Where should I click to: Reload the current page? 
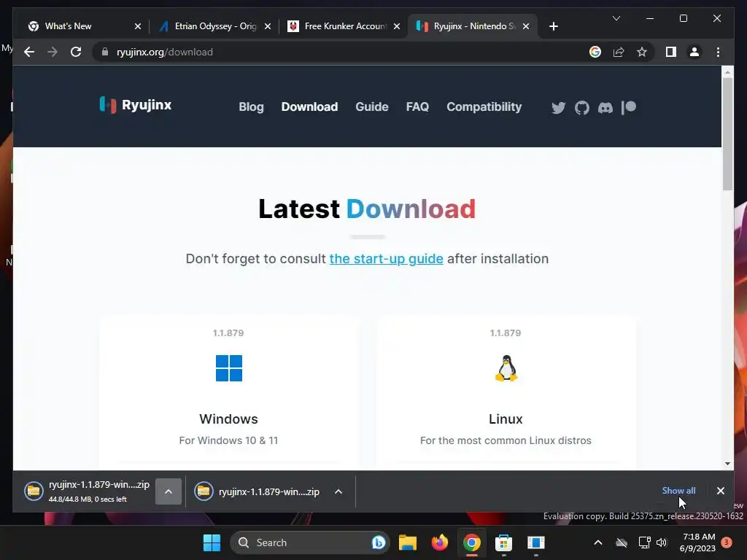coord(76,52)
